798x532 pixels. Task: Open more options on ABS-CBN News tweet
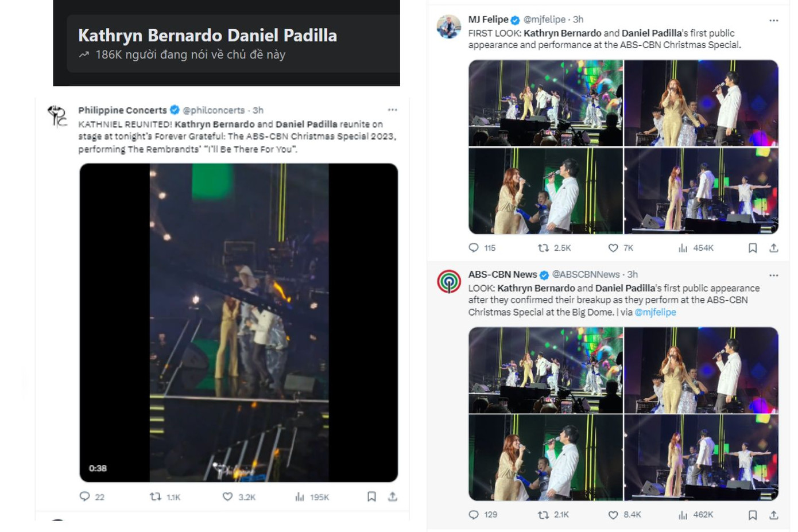click(773, 275)
